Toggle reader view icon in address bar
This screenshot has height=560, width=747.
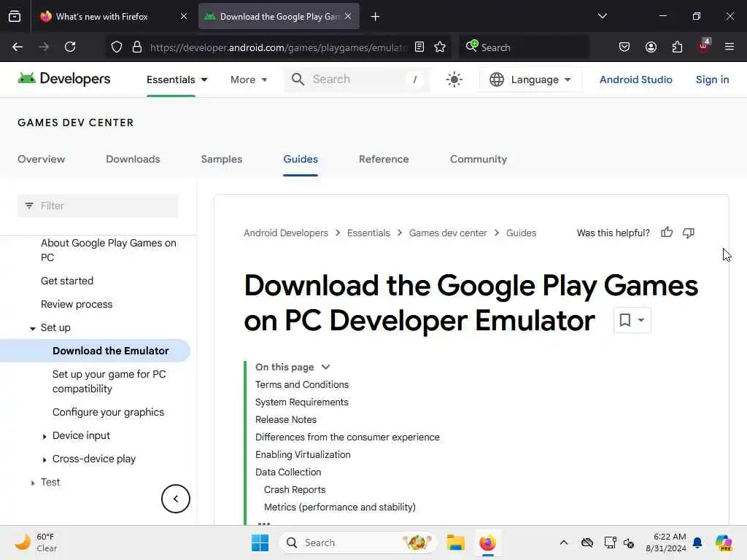pos(419,47)
